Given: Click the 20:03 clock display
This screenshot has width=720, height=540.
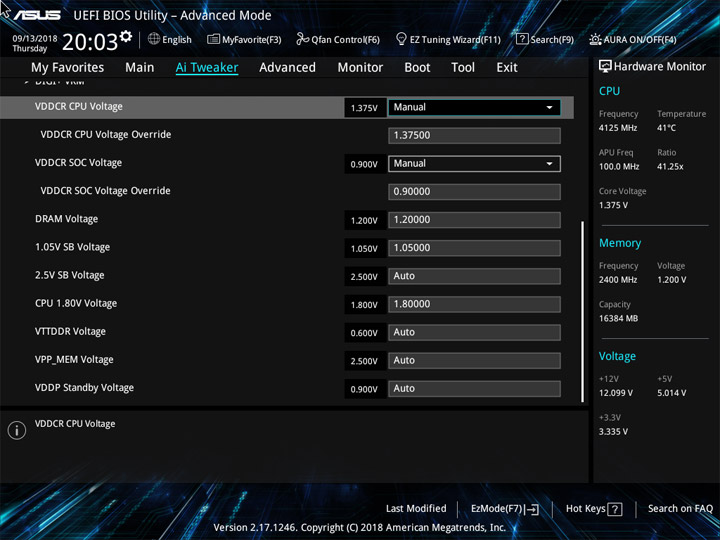Looking at the screenshot, I should 90,42.
